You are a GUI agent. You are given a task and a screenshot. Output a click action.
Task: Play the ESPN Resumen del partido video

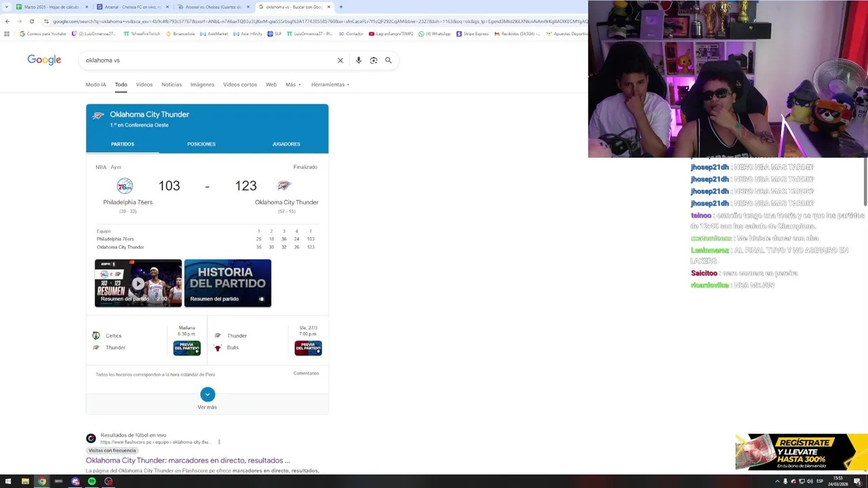[138, 283]
